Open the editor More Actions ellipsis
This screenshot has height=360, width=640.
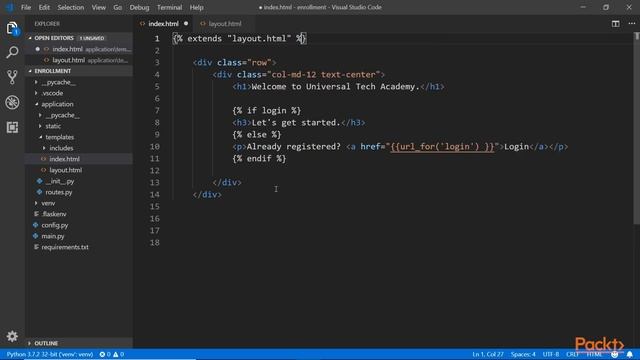[x=631, y=24]
